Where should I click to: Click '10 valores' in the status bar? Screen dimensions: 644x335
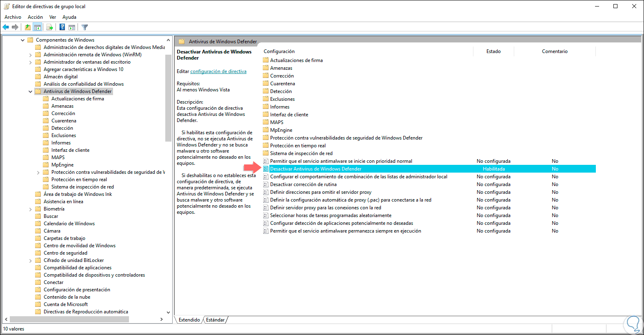14,329
